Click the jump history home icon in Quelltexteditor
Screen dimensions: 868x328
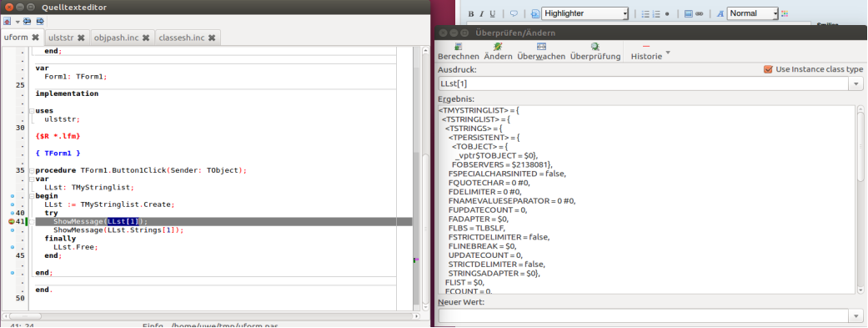click(8, 22)
